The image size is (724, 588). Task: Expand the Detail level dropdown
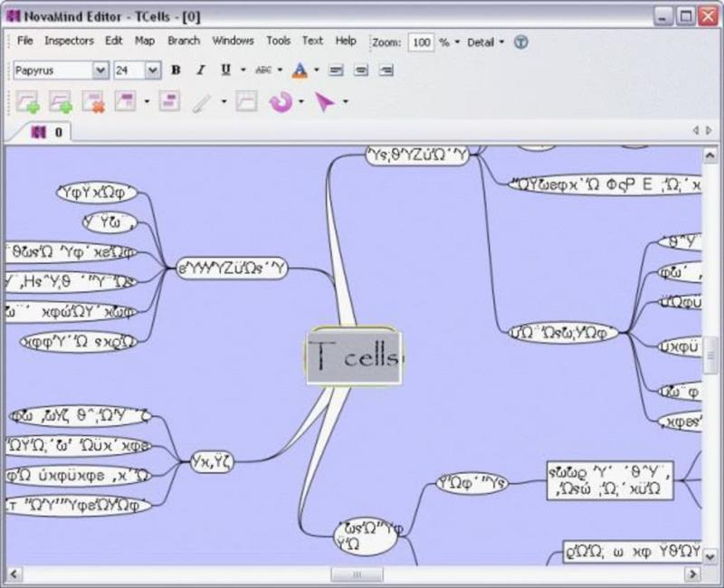(x=485, y=43)
